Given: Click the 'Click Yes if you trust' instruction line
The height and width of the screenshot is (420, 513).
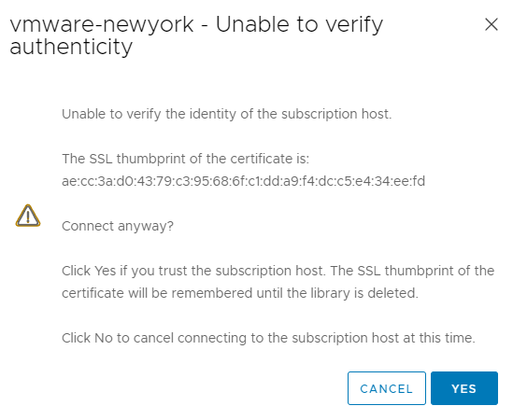Looking at the screenshot, I should pos(278,271).
